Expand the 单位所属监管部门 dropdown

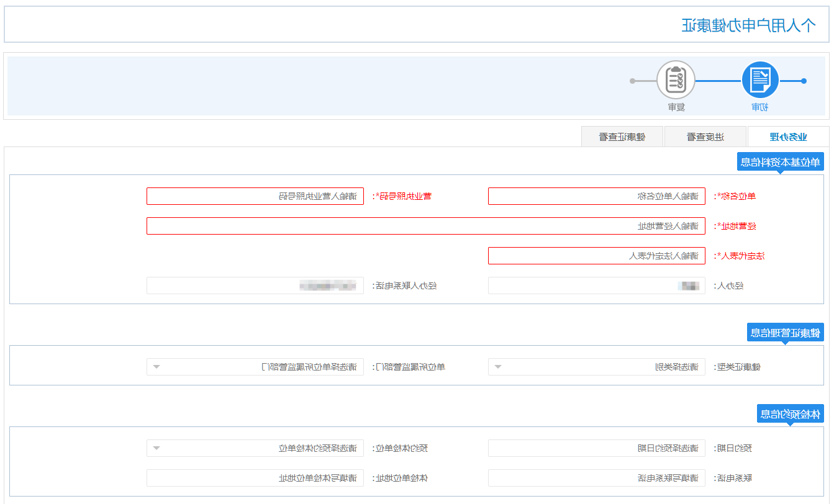click(x=255, y=367)
